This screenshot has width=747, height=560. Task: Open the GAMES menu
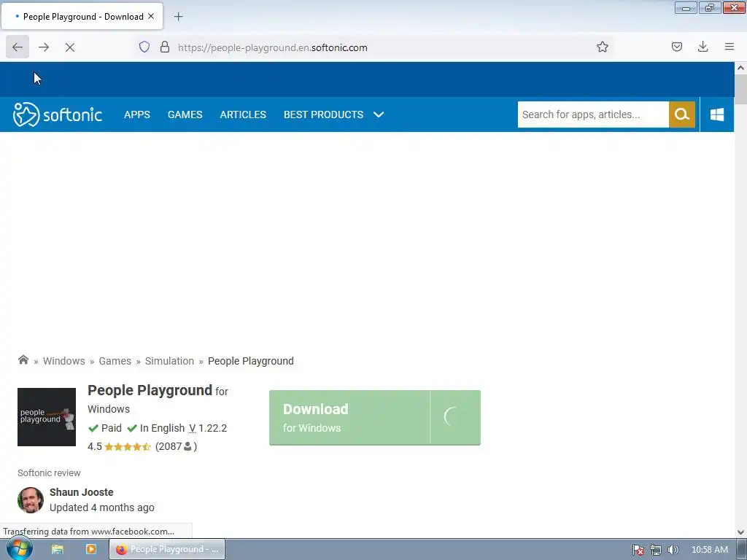pos(185,114)
